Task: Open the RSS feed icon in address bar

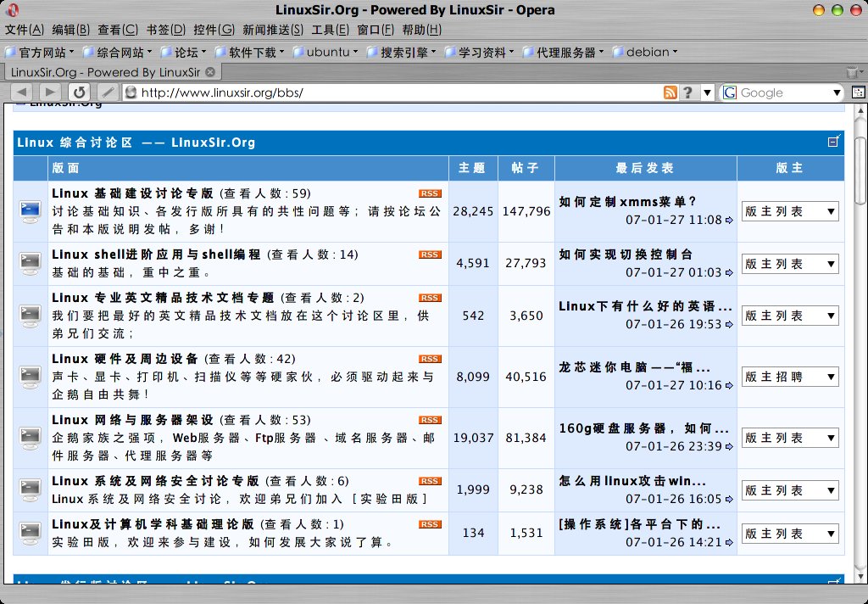Action: 670,92
